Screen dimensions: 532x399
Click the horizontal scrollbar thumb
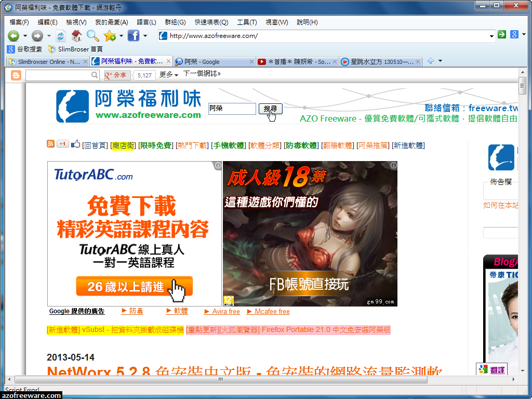(221, 379)
